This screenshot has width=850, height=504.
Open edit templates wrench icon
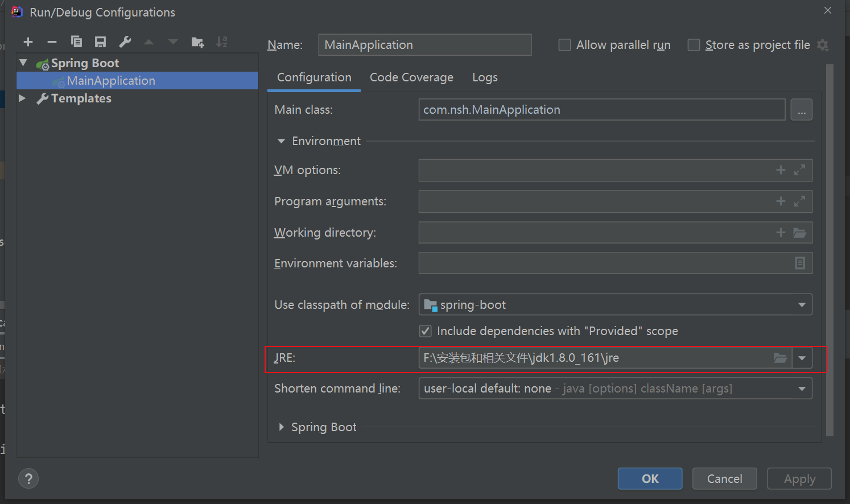[x=125, y=42]
